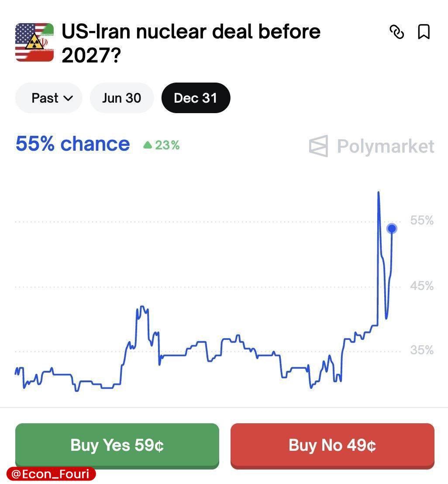This screenshot has width=448, height=484.
Task: Click the 23% change value
Action: (168, 145)
